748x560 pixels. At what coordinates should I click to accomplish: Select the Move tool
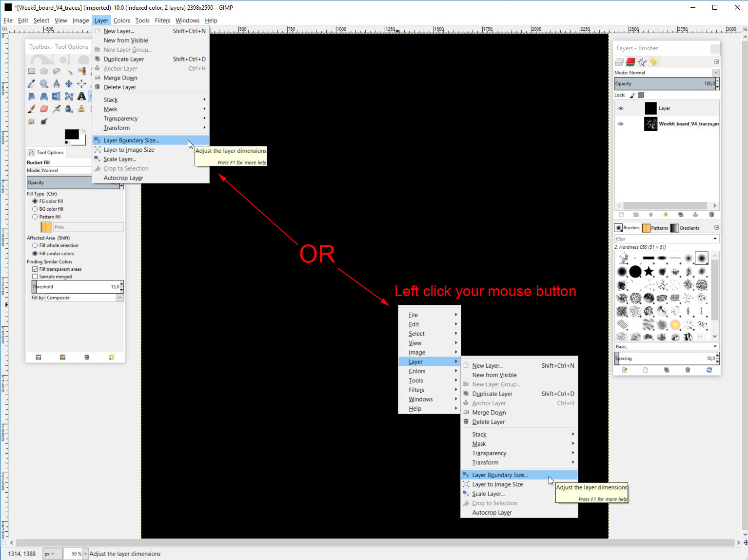coord(69,84)
